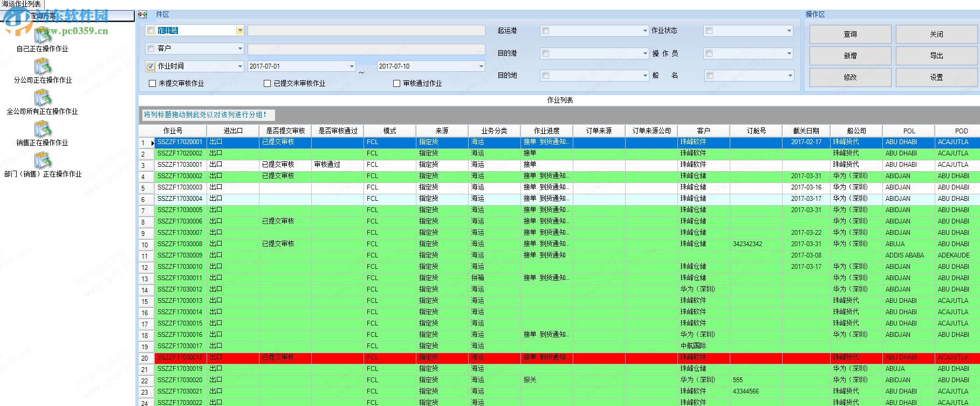The height and width of the screenshot is (406, 980).
Task: Expand the 船名 dropdown
Action: coord(790,76)
